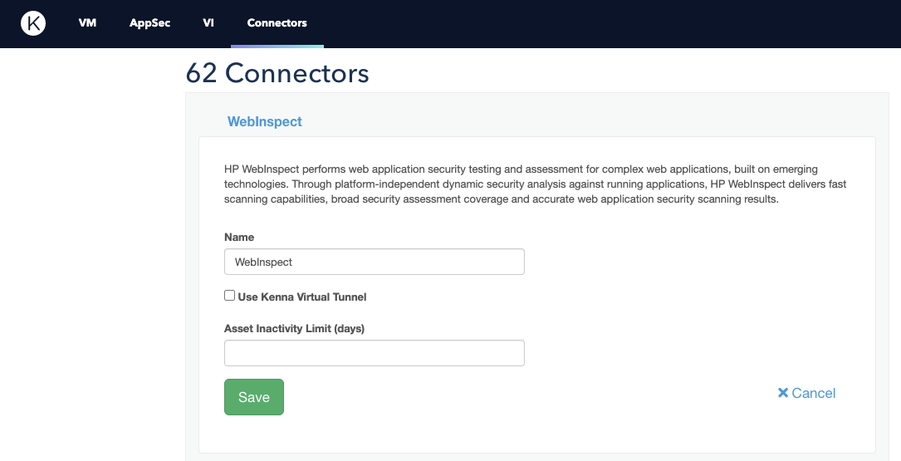
Task: Click the Kenna K logo icon
Action: coord(33,23)
